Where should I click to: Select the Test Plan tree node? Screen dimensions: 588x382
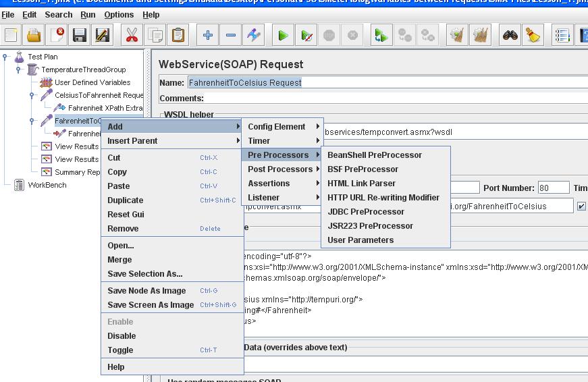[x=43, y=57]
